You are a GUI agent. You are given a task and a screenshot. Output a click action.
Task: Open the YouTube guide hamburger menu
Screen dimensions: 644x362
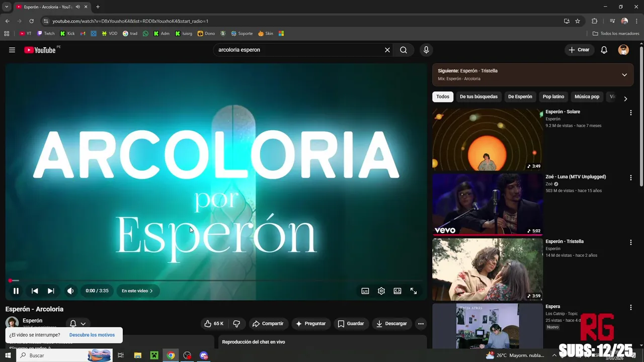click(x=12, y=50)
